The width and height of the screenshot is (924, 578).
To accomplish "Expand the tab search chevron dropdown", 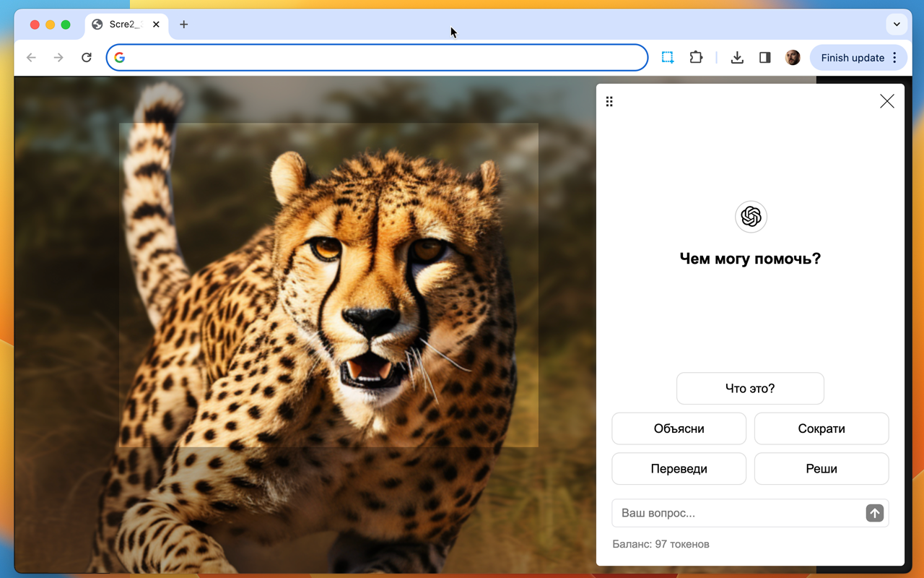I will [897, 24].
